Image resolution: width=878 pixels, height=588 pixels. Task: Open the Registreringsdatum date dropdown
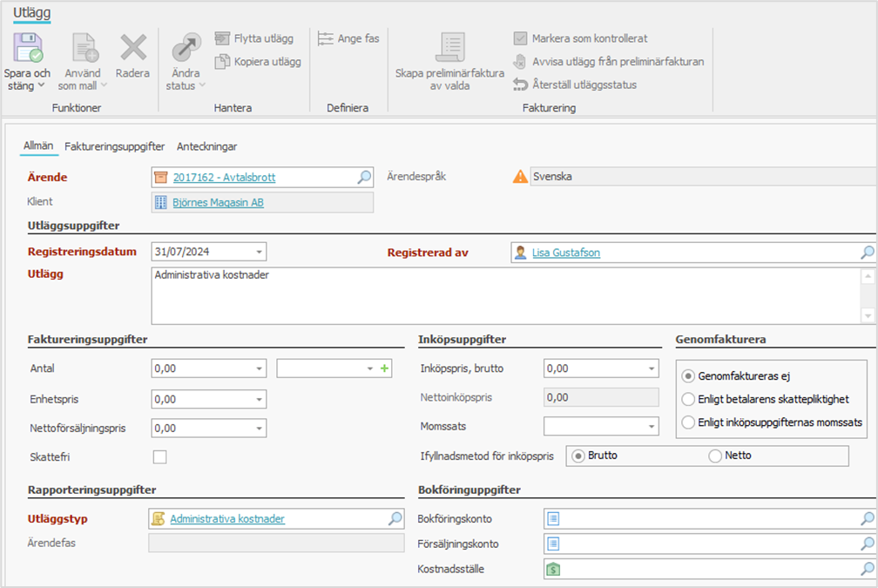point(258,252)
